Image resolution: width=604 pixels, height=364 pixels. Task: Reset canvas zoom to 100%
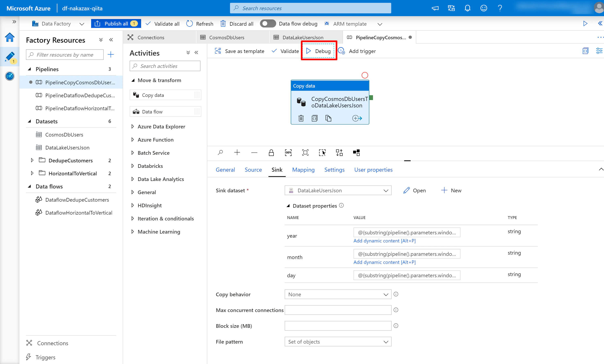(288, 152)
